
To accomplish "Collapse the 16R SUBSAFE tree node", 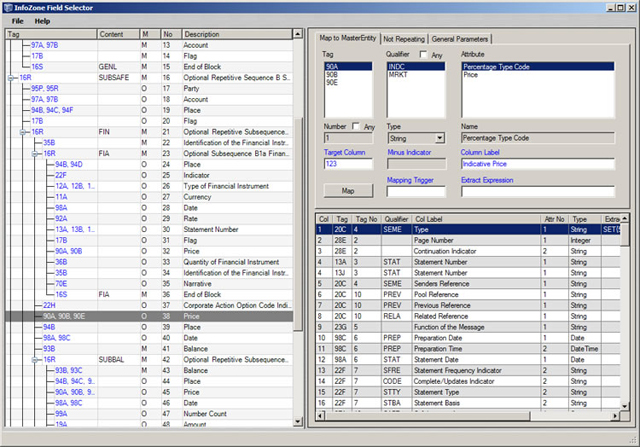I will [x=10, y=76].
